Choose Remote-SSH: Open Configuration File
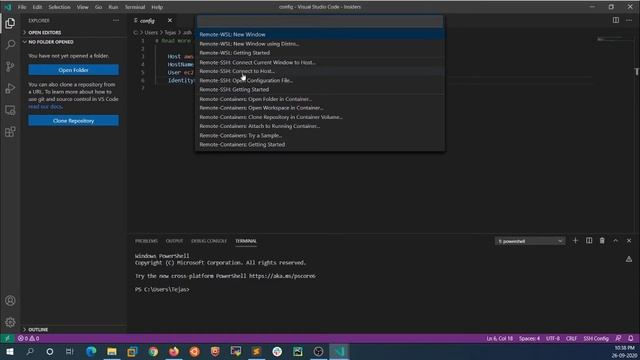 320,80
